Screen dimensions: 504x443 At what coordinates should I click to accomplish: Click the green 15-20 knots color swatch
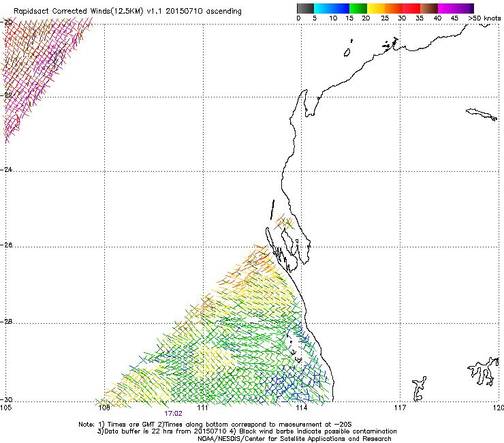click(x=358, y=8)
